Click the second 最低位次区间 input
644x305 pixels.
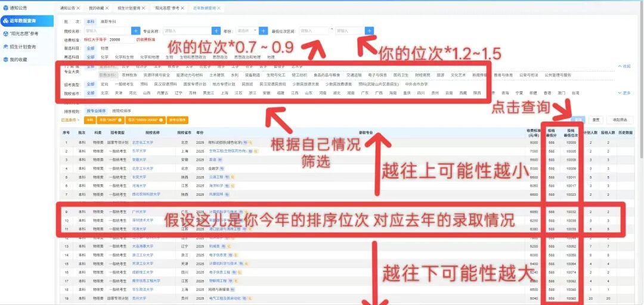click(x=350, y=31)
